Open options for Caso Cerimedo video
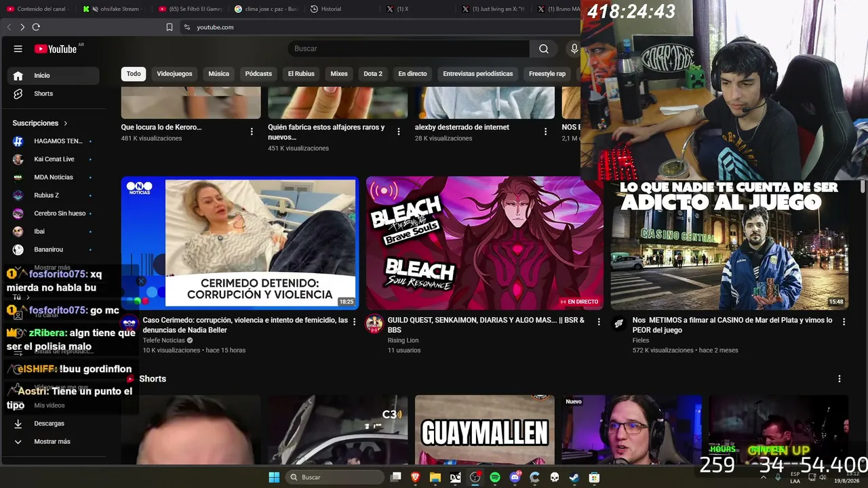 tap(354, 322)
